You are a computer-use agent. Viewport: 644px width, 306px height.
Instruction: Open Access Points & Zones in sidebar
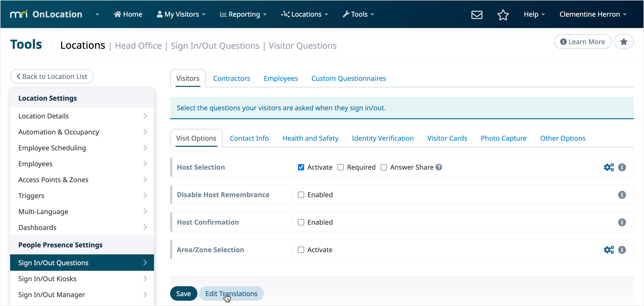coord(82,180)
